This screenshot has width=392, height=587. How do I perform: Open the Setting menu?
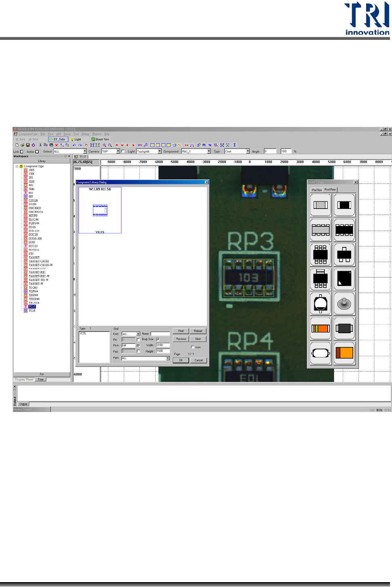click(x=85, y=134)
